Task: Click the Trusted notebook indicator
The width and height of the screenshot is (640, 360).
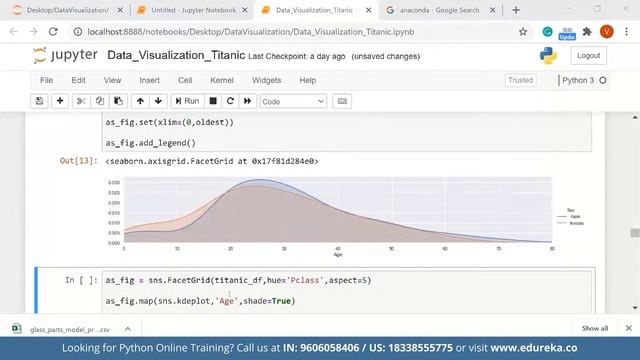Action: [x=520, y=80]
